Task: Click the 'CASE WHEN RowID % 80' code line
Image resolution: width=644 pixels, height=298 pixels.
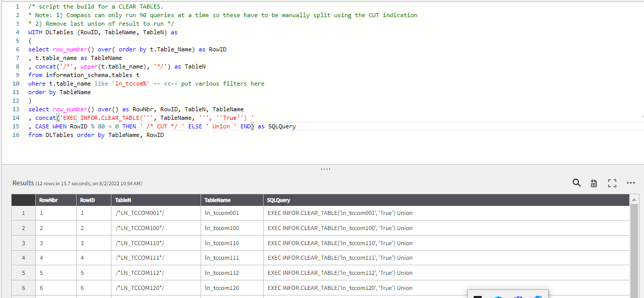Action: (x=162, y=126)
